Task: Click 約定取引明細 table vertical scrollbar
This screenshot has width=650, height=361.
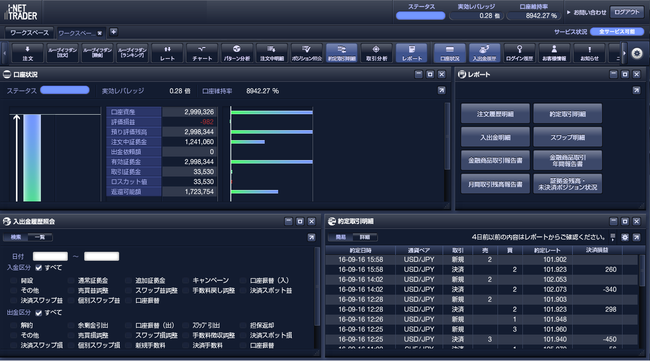Action: 642,271
